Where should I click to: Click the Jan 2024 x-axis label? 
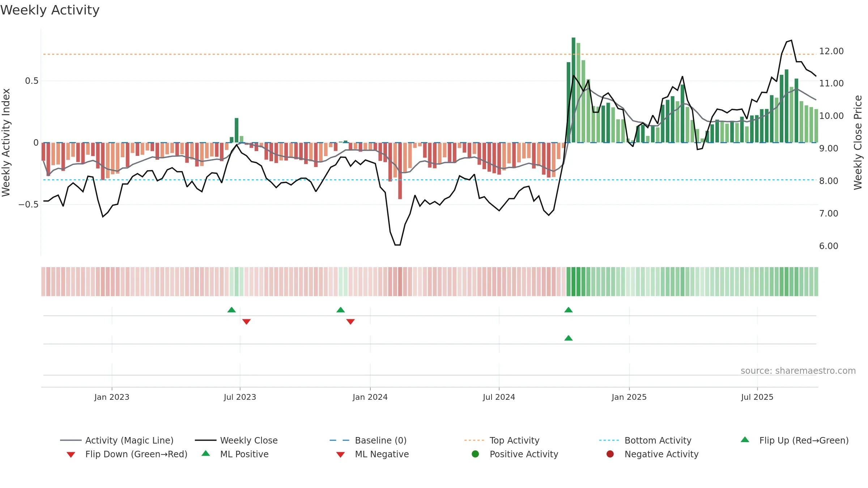[370, 397]
